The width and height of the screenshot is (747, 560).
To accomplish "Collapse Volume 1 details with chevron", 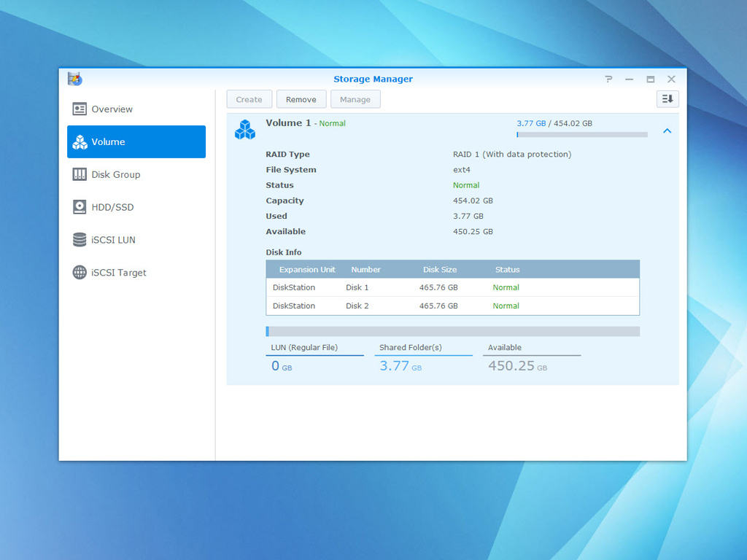I will (x=667, y=131).
